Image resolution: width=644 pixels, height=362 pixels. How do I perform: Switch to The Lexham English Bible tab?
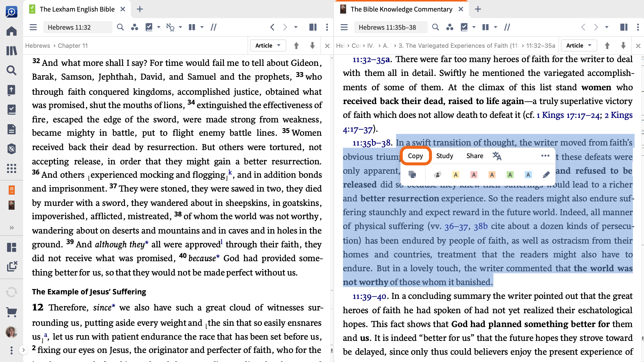pos(77,9)
